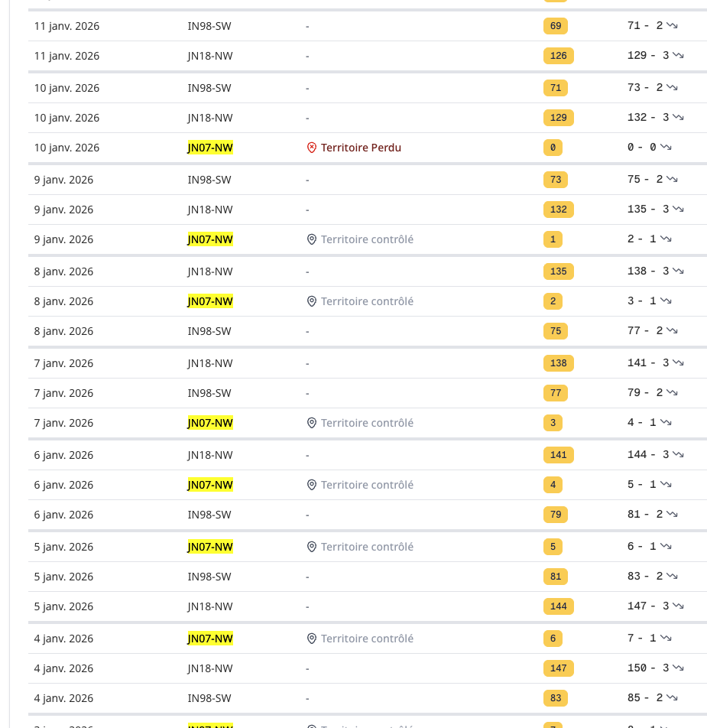The width and height of the screenshot is (707, 728).
Task: Click the map pin icon in the 9 janv. JN07-NW row
Action: 311,239
